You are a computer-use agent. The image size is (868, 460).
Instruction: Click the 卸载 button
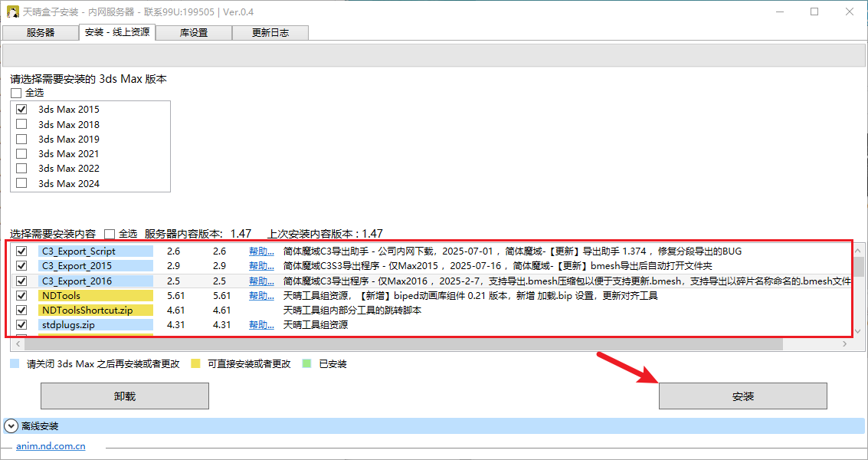124,396
